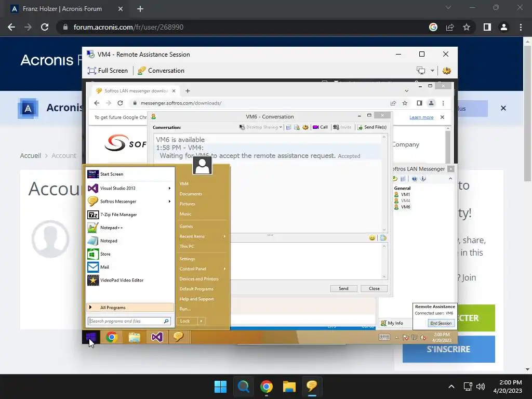Bookmark page in remote Chrome with star
Screen dimensions: 532x399
click(x=405, y=103)
